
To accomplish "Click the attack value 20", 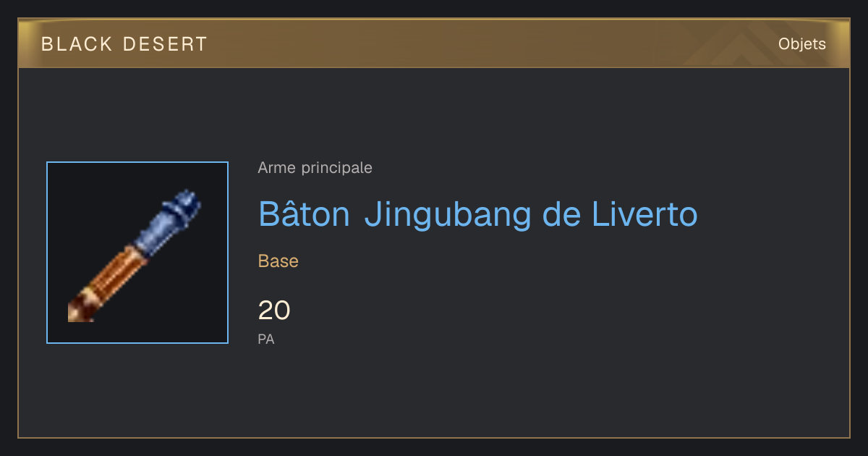I will pos(274,311).
